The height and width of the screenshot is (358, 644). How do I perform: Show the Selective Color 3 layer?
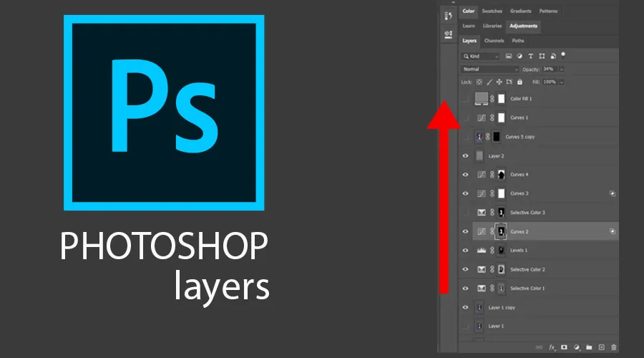tap(465, 213)
